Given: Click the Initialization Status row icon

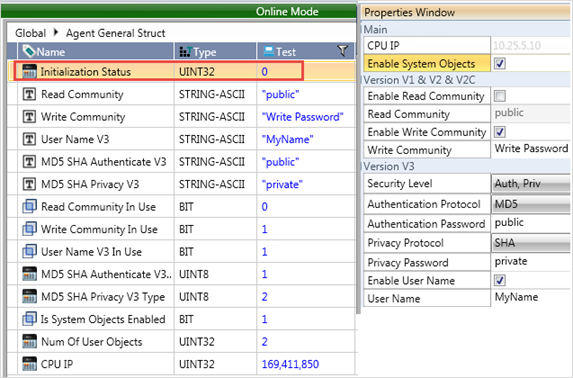Looking at the screenshot, I should tap(29, 71).
